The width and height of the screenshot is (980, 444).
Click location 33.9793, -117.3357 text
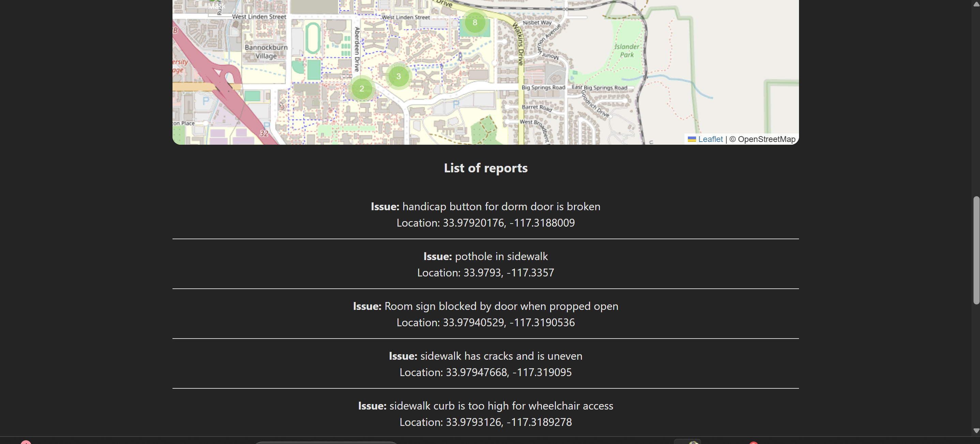click(485, 273)
